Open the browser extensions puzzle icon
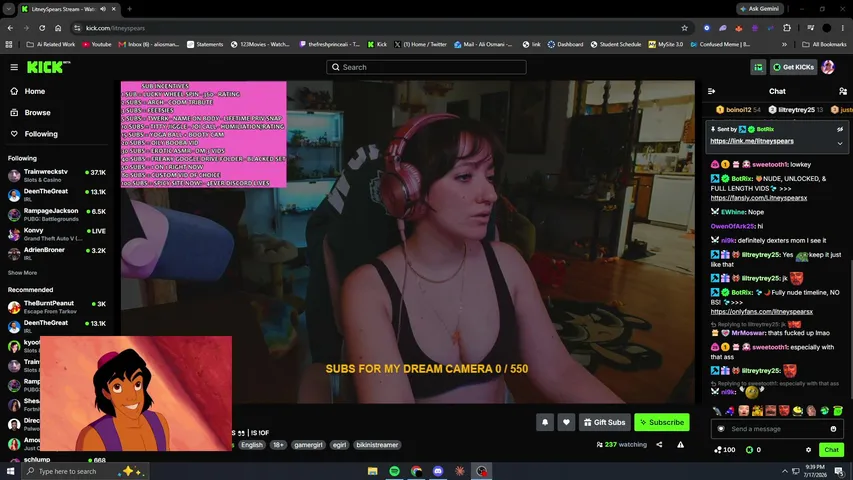This screenshot has width=853, height=480. tap(787, 28)
